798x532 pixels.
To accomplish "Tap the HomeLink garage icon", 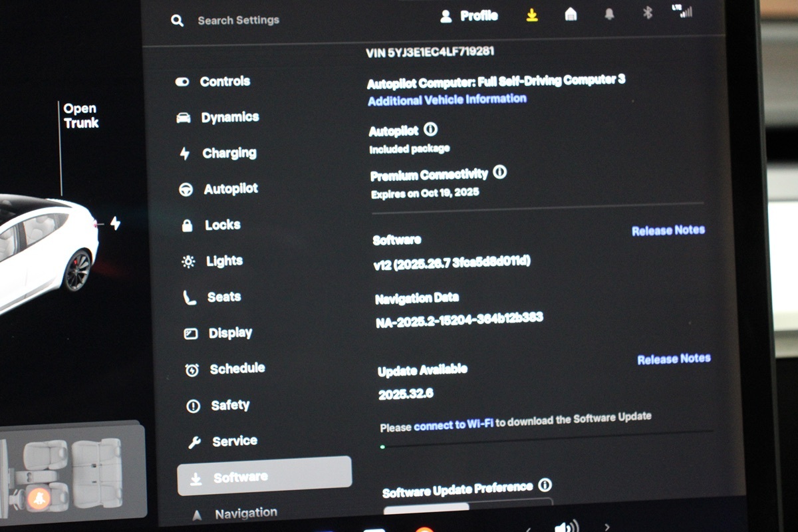I will (571, 15).
